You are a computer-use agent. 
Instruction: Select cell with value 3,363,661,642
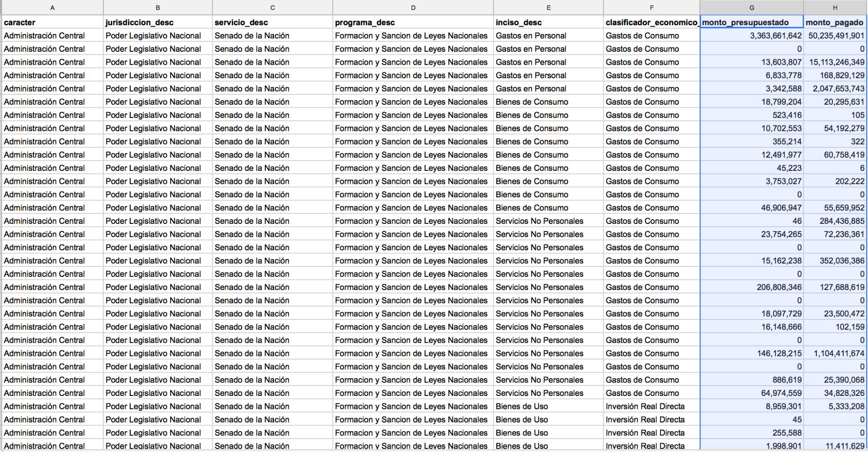tap(752, 36)
